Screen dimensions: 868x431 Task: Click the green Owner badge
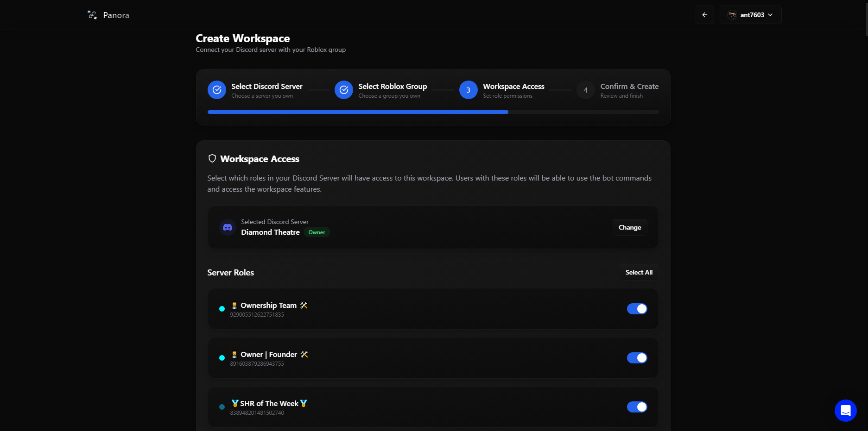[x=317, y=232]
